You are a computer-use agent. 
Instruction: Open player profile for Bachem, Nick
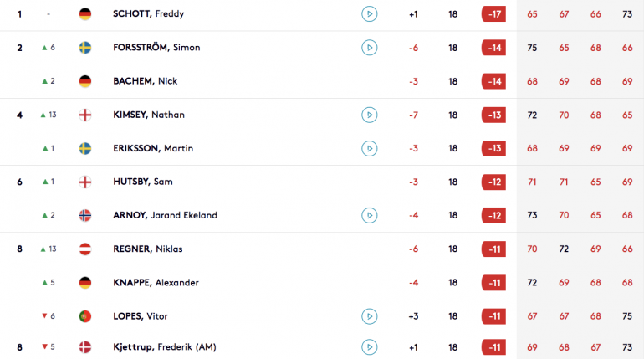click(146, 81)
